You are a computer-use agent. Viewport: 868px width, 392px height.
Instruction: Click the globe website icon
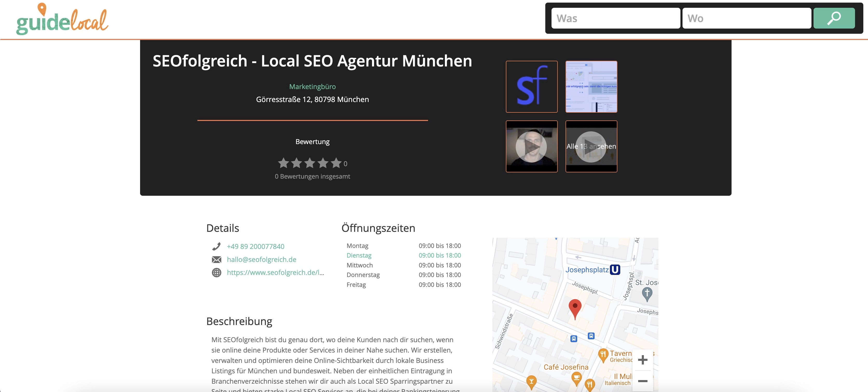coord(216,272)
